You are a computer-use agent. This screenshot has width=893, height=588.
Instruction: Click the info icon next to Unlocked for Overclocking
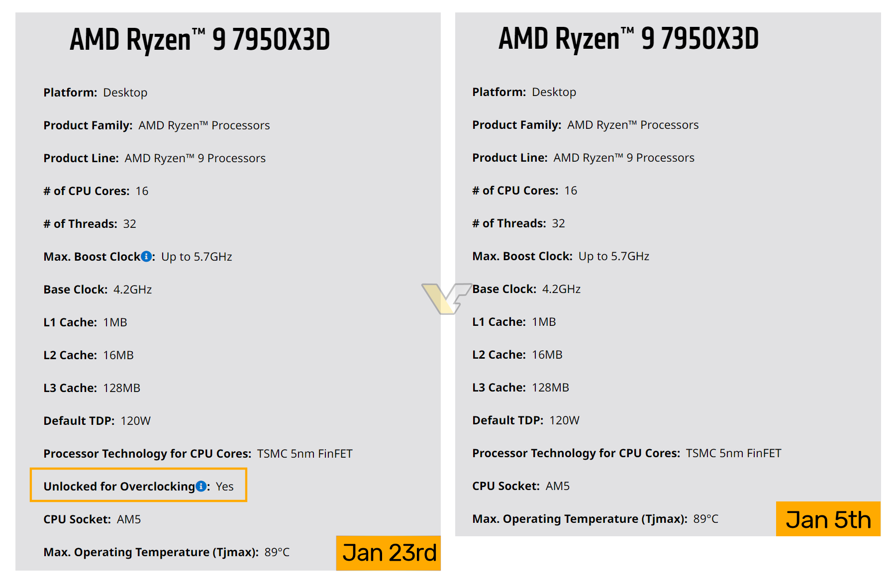click(x=201, y=486)
